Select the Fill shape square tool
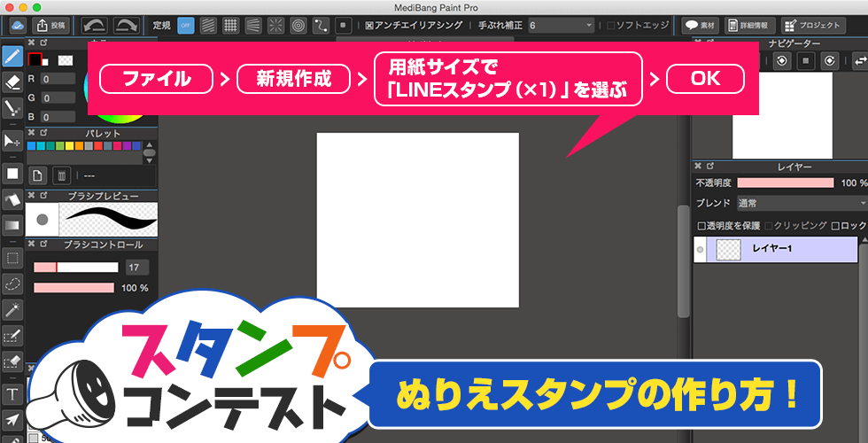Screen dimensions: 868x443 click(x=12, y=174)
